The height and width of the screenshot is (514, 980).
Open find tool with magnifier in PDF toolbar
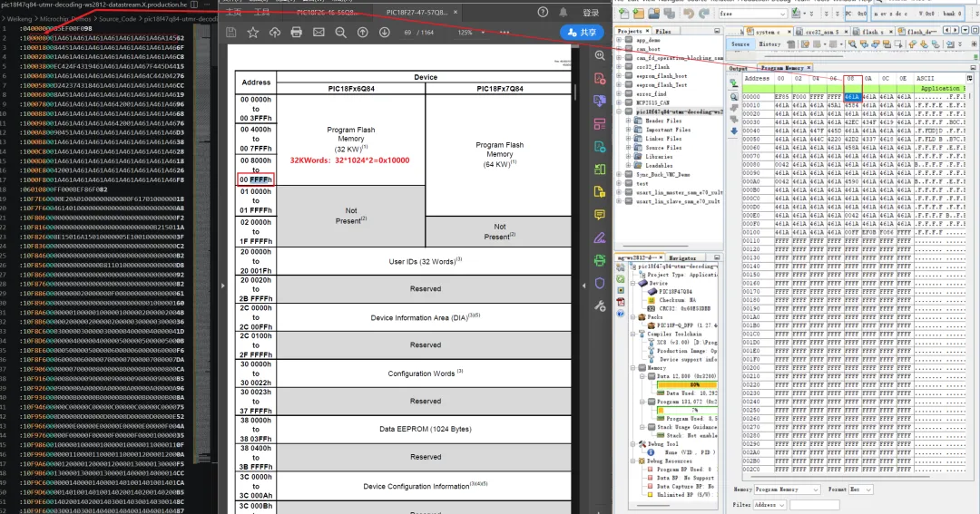340,33
